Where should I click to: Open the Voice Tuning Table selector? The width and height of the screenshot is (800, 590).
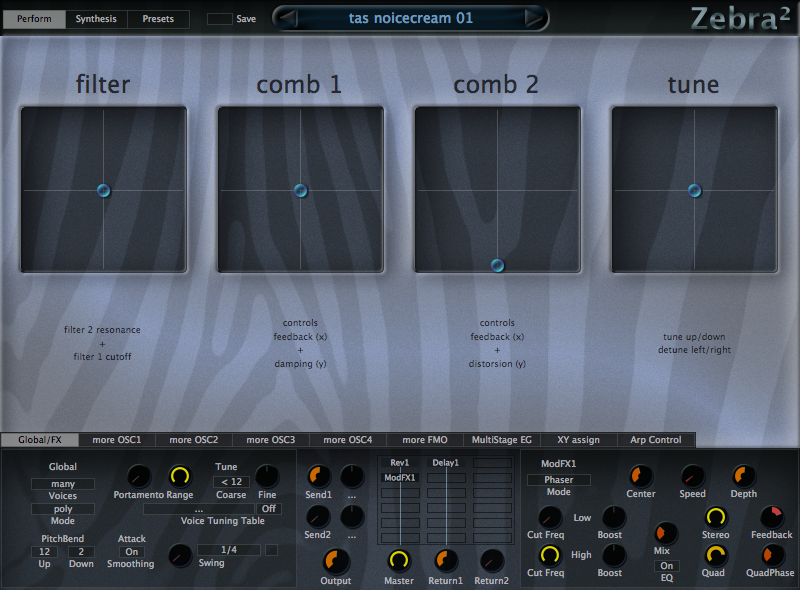pos(198,509)
